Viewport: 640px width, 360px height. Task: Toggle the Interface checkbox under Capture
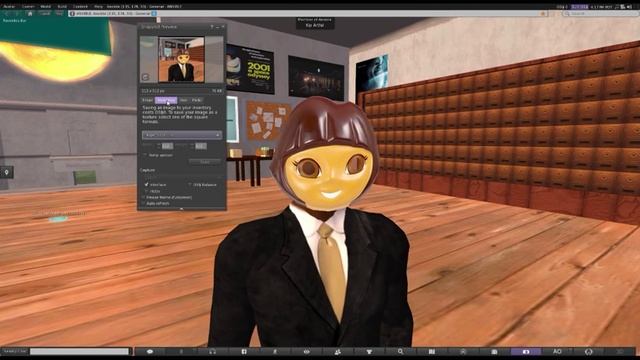(146, 184)
